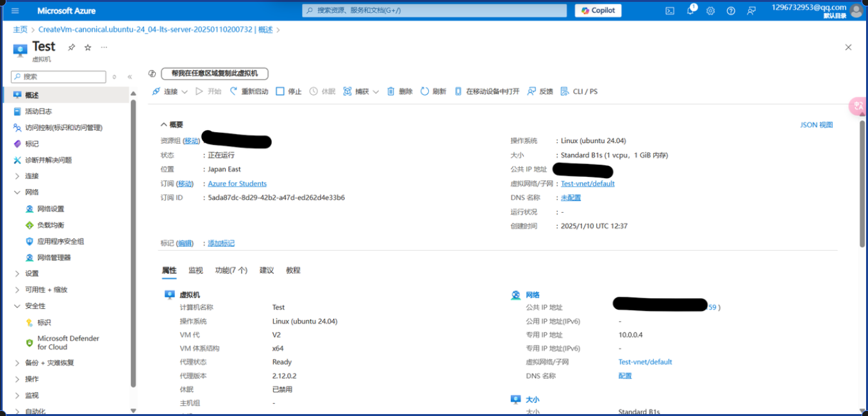The image size is (868, 416).
Task: Open the notifications bell
Action: (x=691, y=10)
